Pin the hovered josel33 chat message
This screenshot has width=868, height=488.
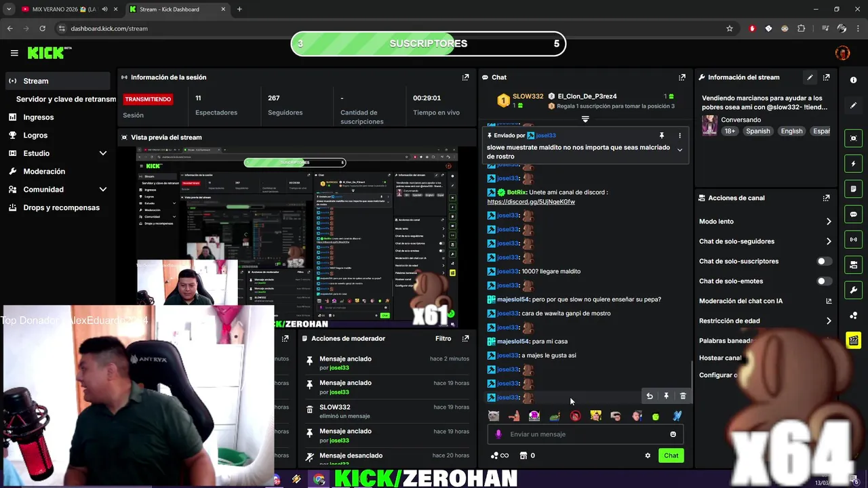tap(666, 396)
